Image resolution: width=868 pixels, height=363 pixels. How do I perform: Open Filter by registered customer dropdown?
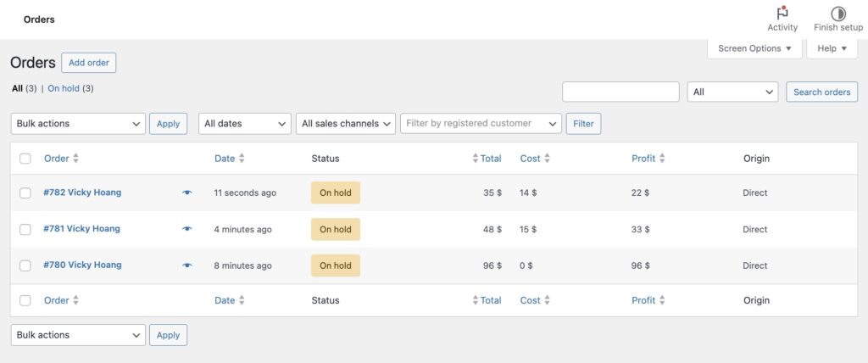[481, 124]
